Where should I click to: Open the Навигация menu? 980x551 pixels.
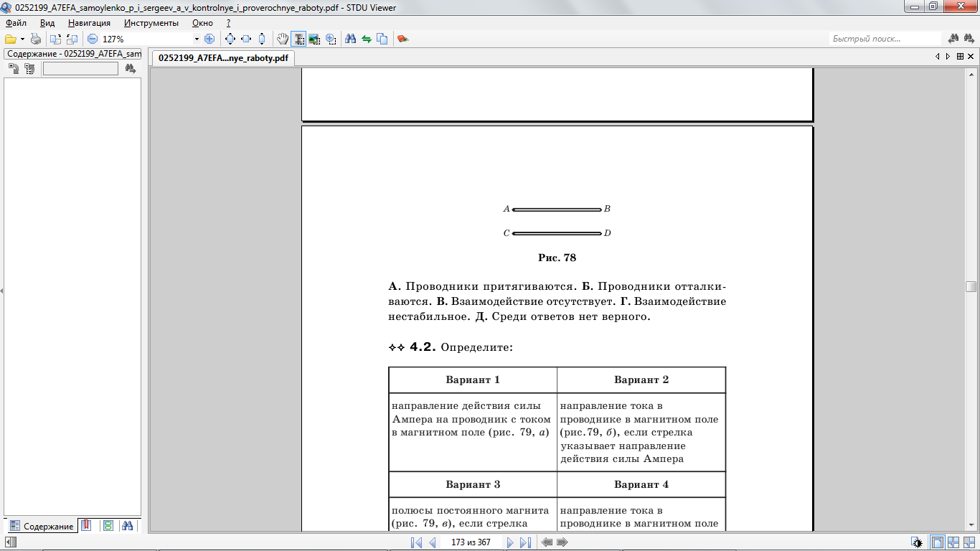(89, 23)
